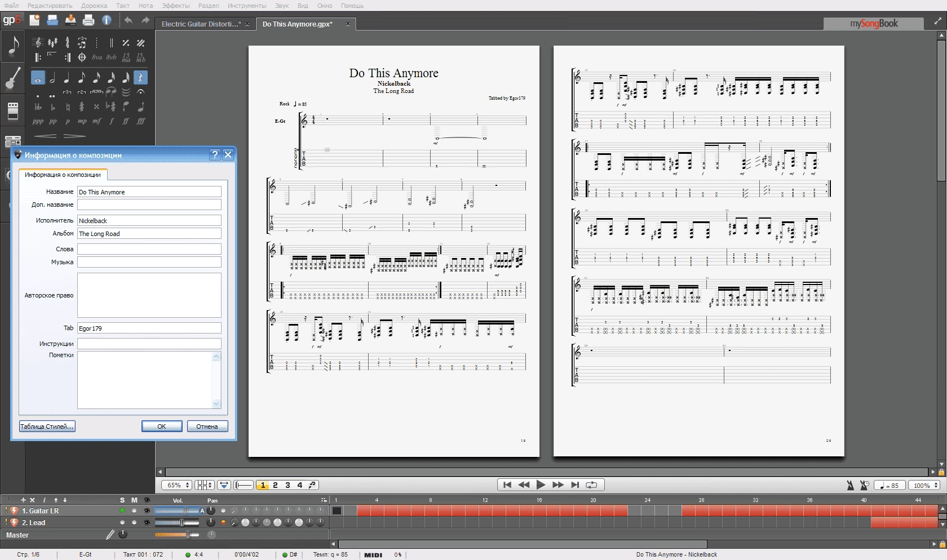This screenshot has width=947, height=560.
Task: Open the guitar instrument panel
Action: pyautogui.click(x=13, y=78)
